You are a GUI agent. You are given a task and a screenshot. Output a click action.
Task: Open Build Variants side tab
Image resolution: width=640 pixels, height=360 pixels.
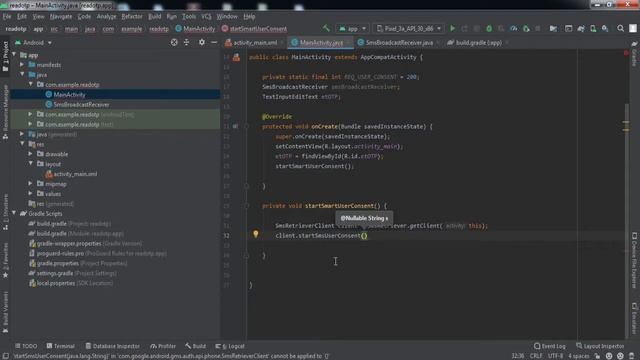(x=5, y=312)
